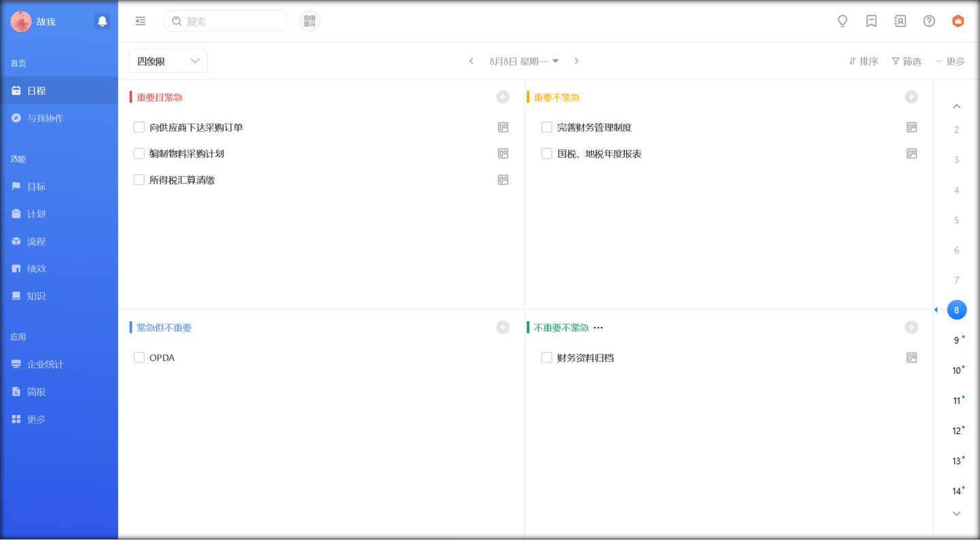
Task: Collapse the sidebar with the menu-fold icon
Action: [140, 22]
